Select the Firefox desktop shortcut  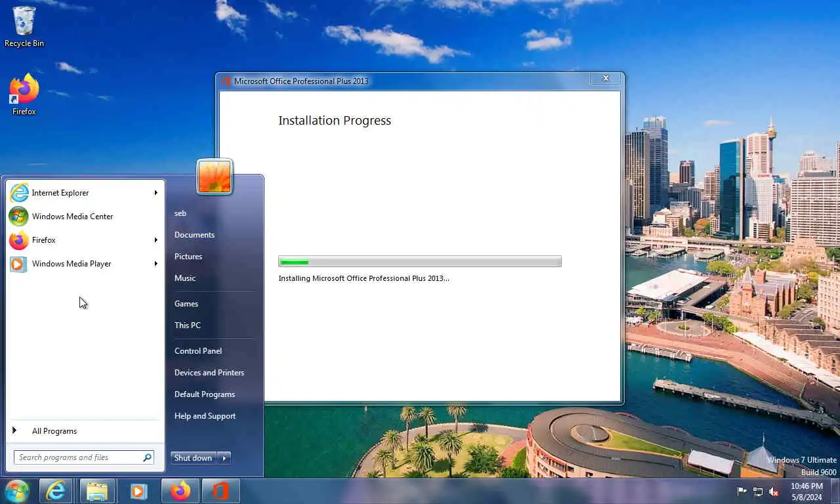pos(24,95)
